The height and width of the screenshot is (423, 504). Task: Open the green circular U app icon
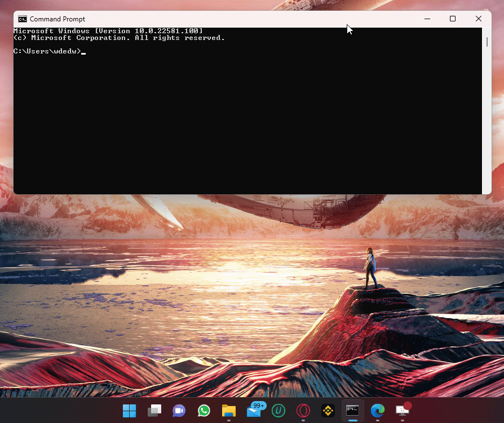[x=278, y=411]
